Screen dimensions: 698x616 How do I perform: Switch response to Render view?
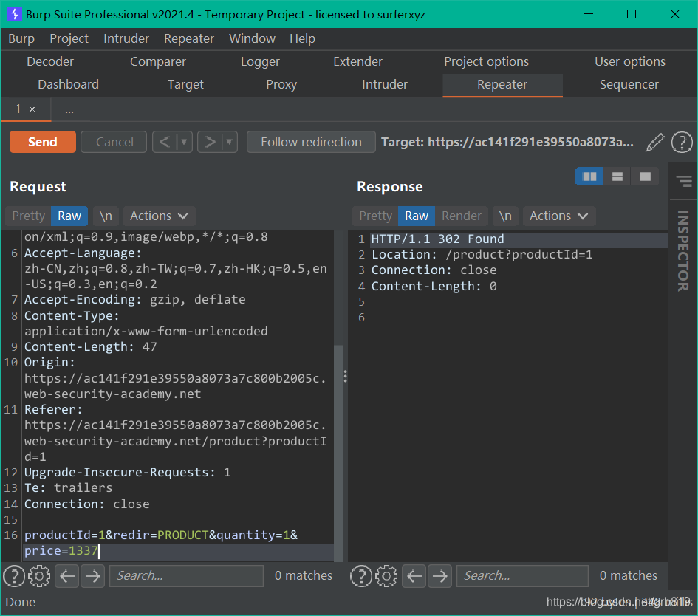click(x=462, y=216)
